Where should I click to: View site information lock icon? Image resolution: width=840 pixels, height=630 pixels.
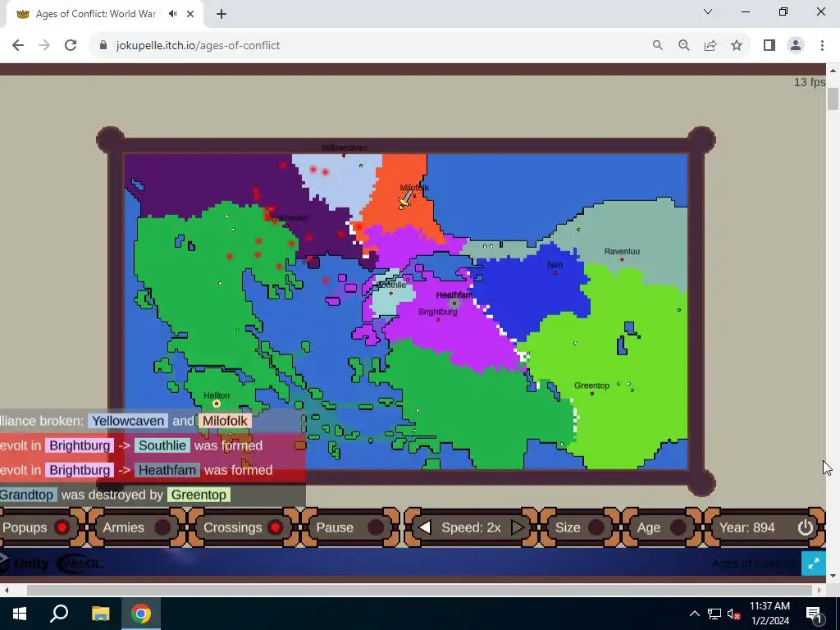click(103, 46)
